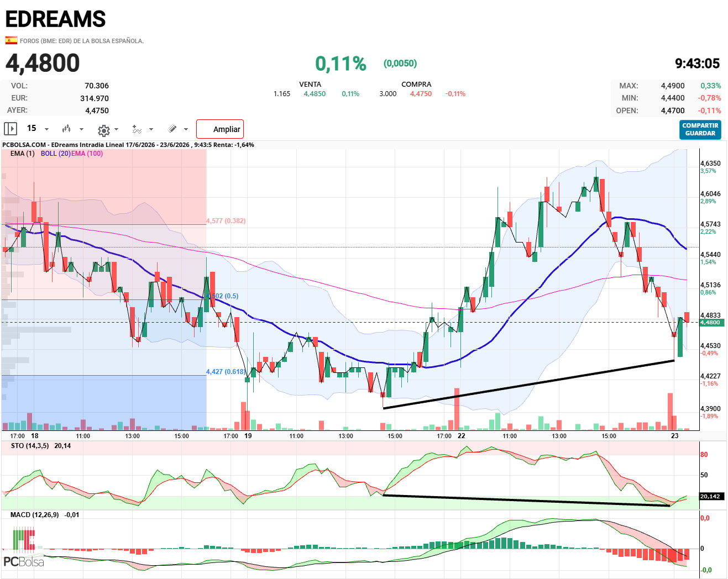Click the add indicator line icon
The image size is (728, 579).
(x=137, y=129)
